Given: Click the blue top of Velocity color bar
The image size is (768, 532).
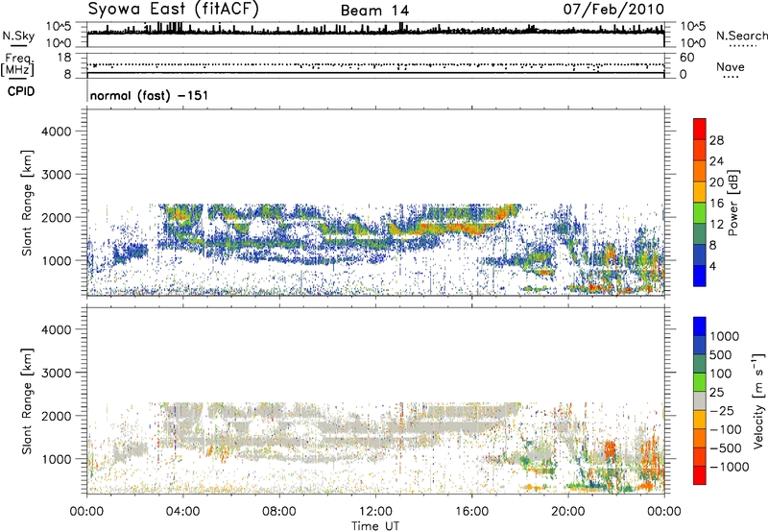Looking at the screenshot, I should click(x=700, y=326).
